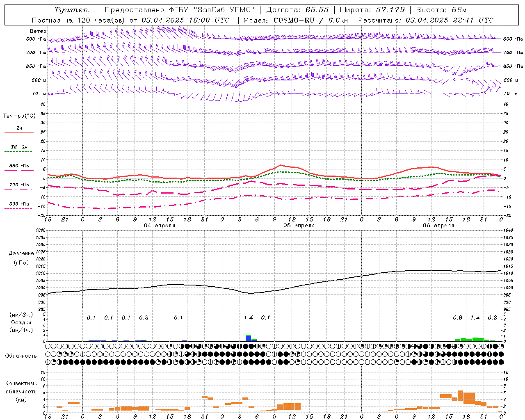This screenshot has height=420, width=525.
Task: Click the Давление pressure panel label
Action: 21,253
